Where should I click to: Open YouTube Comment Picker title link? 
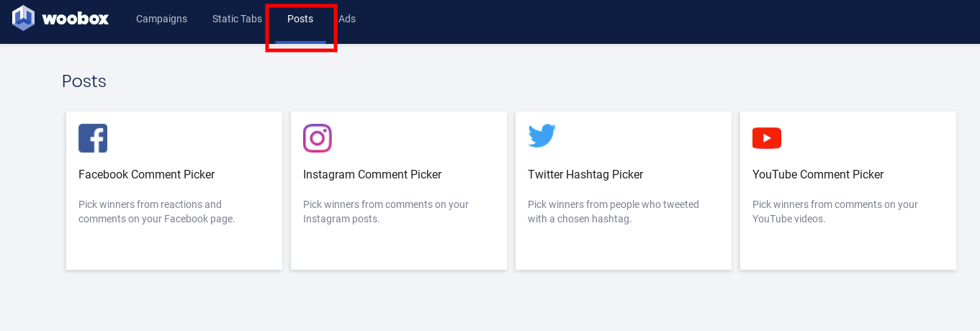tap(818, 174)
